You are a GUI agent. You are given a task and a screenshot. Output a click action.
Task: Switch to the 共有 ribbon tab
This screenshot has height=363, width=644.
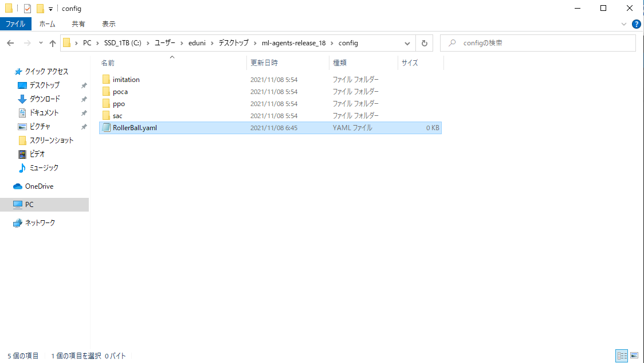(x=78, y=24)
